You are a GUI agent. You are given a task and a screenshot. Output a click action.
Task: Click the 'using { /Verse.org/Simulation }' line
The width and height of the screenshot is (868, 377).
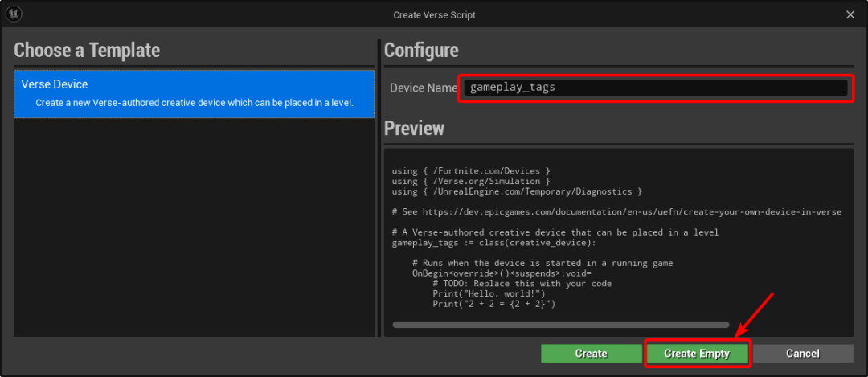pyautogui.click(x=470, y=181)
